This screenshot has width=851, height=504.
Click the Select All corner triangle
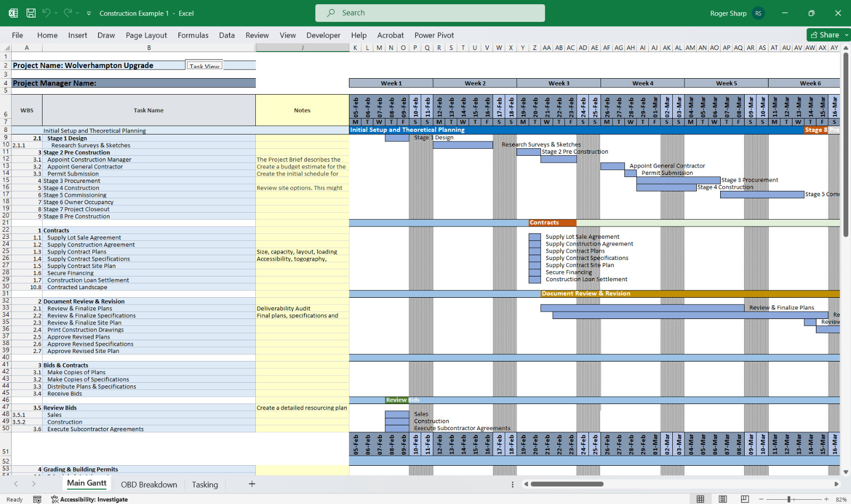[x=6, y=48]
